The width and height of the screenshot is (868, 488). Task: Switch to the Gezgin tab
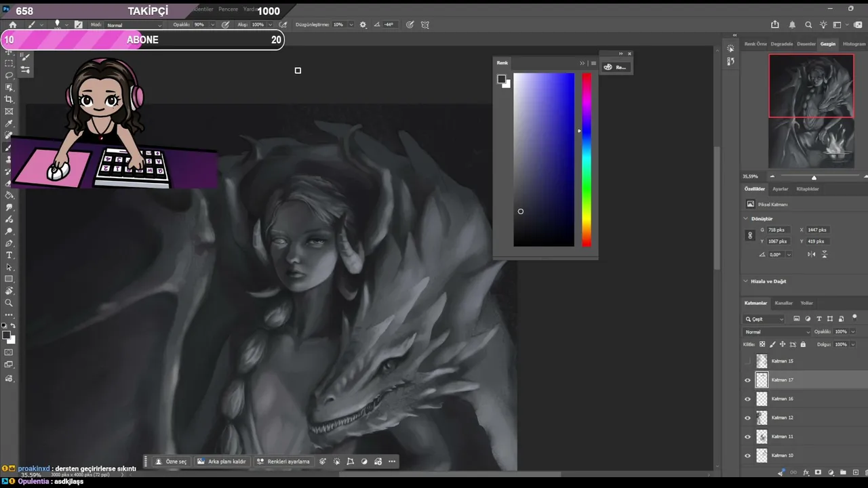click(828, 44)
